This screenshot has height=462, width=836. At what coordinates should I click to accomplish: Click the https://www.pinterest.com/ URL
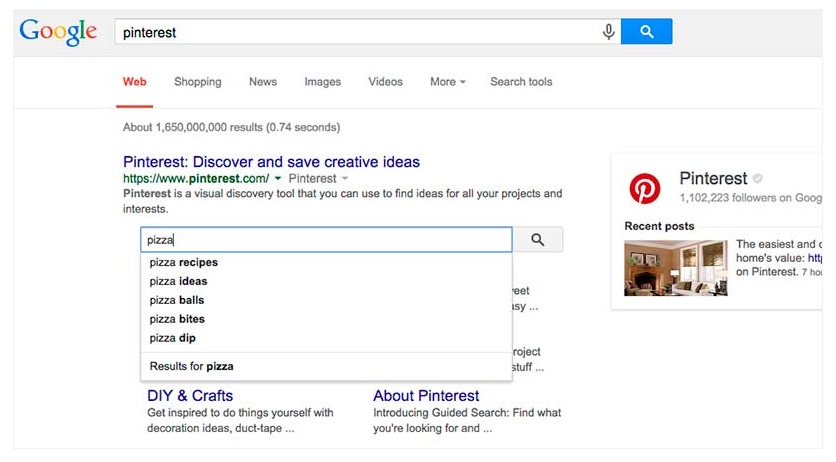click(x=196, y=179)
